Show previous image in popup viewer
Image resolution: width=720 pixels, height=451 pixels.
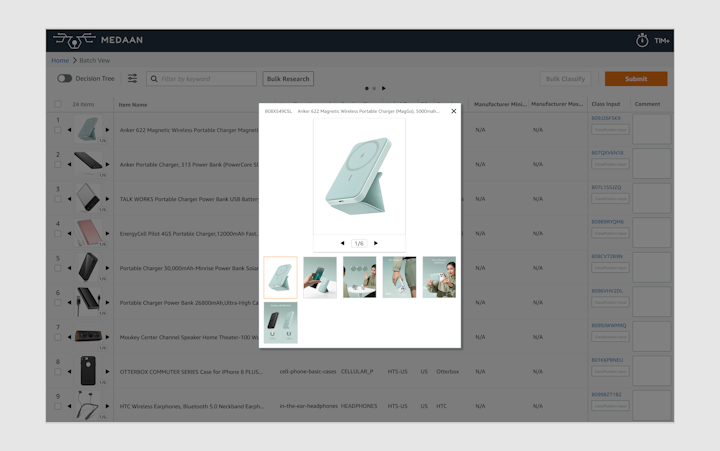point(343,243)
